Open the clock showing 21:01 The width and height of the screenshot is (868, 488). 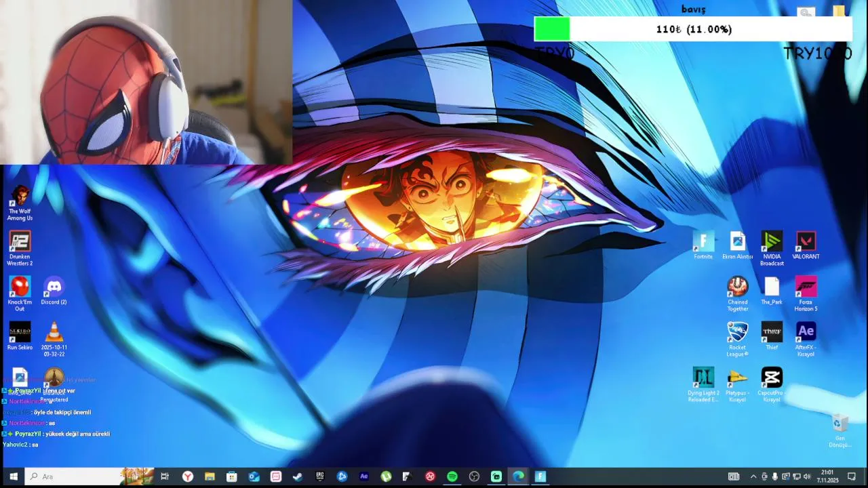tap(827, 476)
